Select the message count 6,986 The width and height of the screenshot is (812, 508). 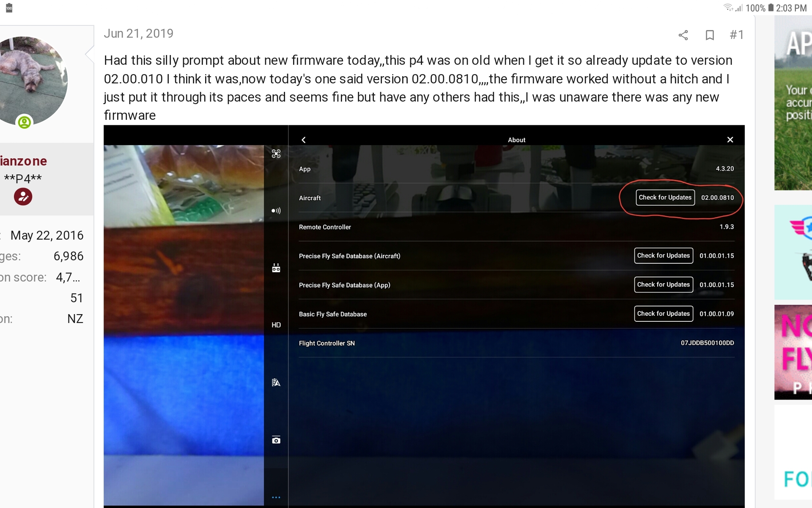69,256
